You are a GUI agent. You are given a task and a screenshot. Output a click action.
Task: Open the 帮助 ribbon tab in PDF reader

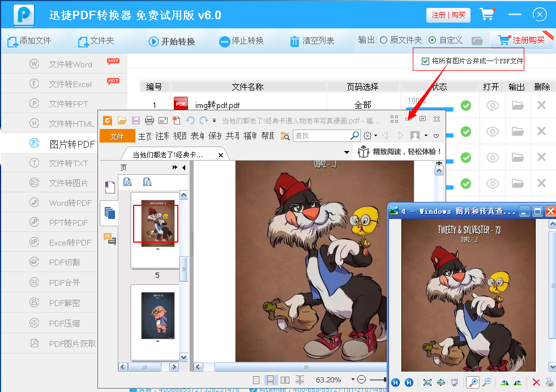tap(268, 136)
